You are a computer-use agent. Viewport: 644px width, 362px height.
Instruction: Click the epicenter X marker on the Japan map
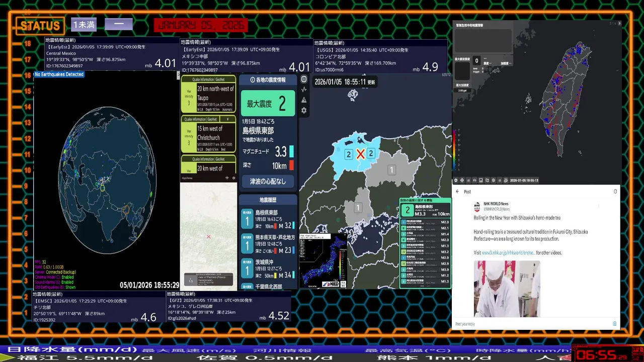tap(360, 154)
